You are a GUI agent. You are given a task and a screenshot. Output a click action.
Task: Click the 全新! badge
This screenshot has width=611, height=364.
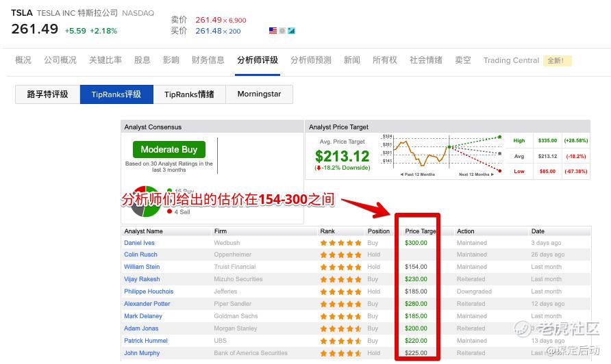point(557,61)
